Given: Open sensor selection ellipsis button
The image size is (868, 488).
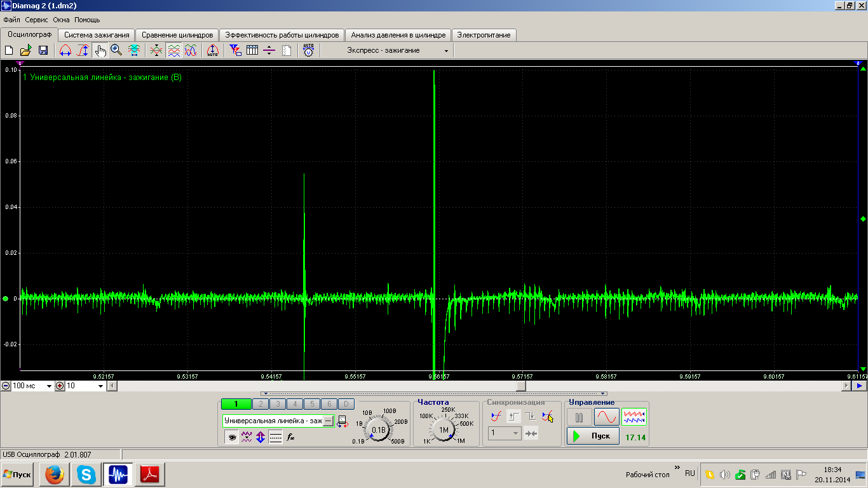Looking at the screenshot, I should coord(328,421).
